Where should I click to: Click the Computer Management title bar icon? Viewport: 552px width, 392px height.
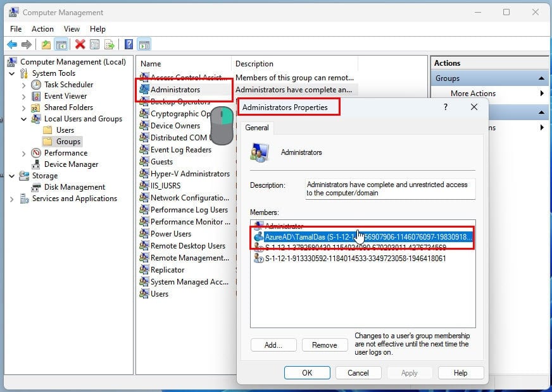pyautogui.click(x=13, y=12)
